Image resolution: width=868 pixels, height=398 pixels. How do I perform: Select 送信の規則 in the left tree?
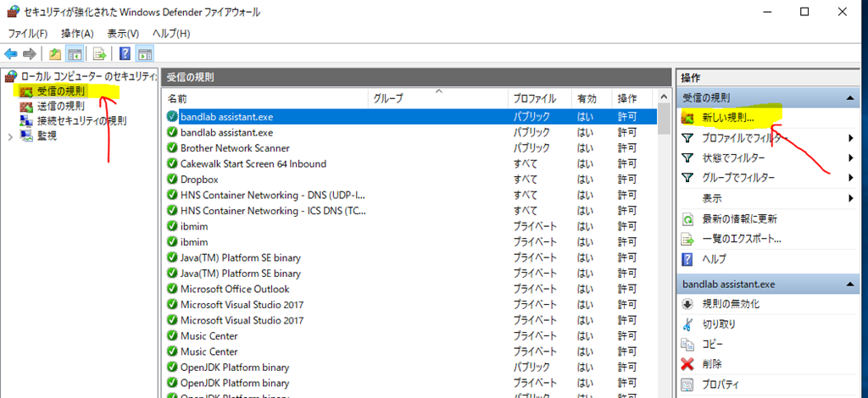60,106
